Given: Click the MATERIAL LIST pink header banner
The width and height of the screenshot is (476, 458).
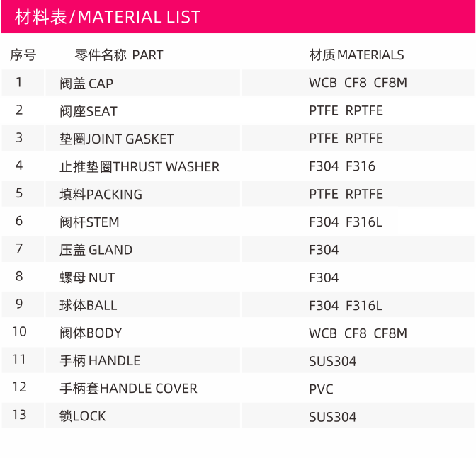Looking at the screenshot, I should tap(238, 16).
